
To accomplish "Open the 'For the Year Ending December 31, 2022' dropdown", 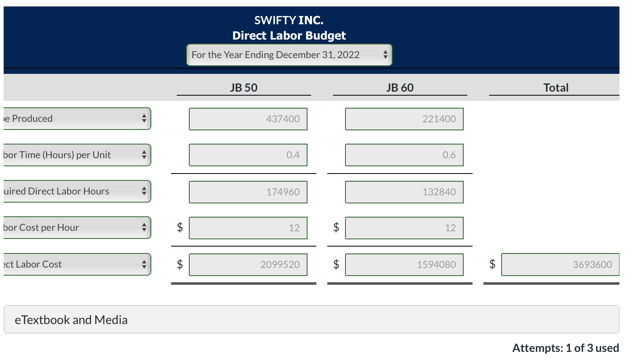I will (289, 55).
